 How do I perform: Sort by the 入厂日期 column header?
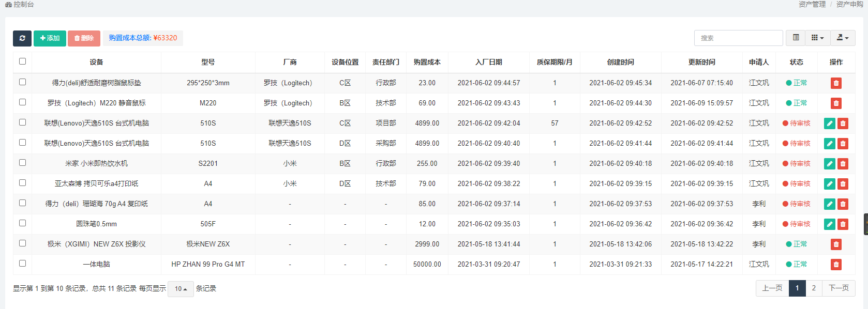489,62
